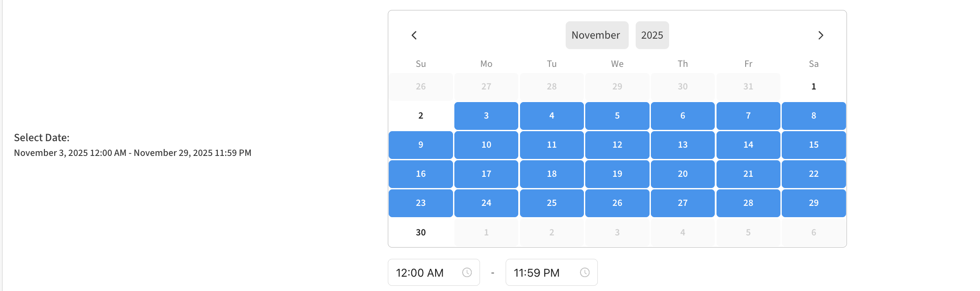Click the greyed-out December 6 cell
Viewport: 980px width, 291px height.
point(813,232)
